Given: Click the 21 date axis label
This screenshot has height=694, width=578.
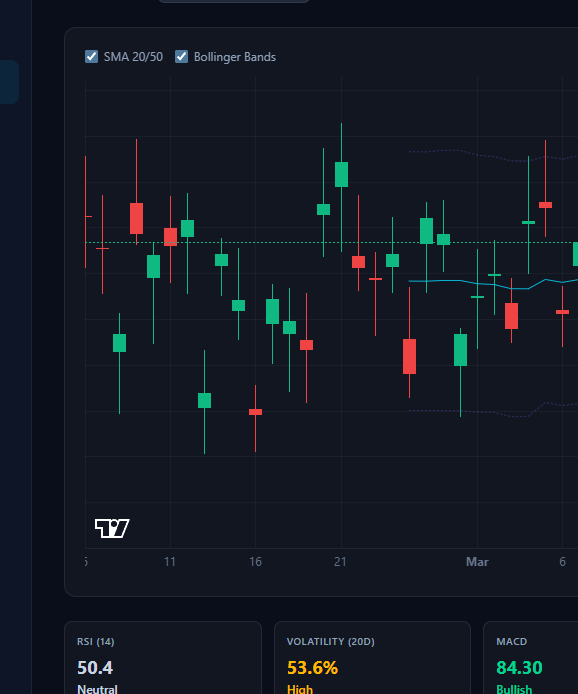Looking at the screenshot, I should [x=340, y=562].
